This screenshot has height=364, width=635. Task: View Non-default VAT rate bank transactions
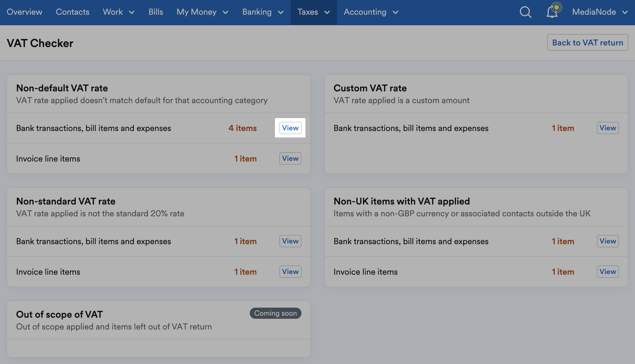coord(290,128)
